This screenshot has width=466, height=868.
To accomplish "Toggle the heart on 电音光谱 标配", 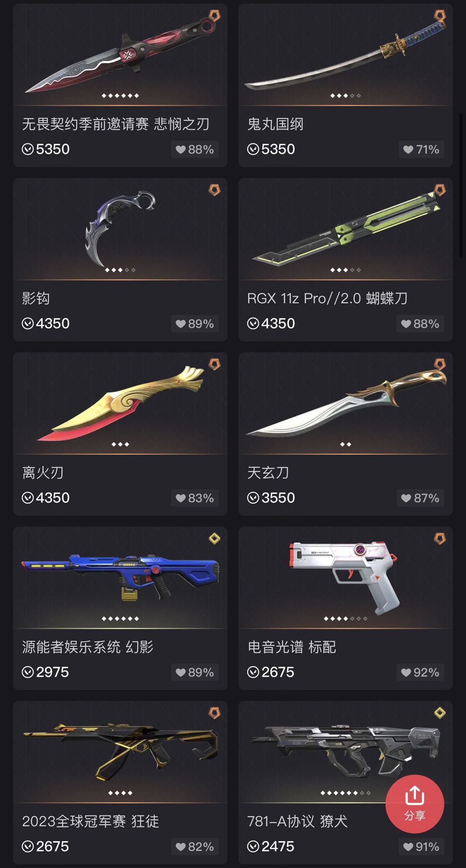I will tap(420, 672).
